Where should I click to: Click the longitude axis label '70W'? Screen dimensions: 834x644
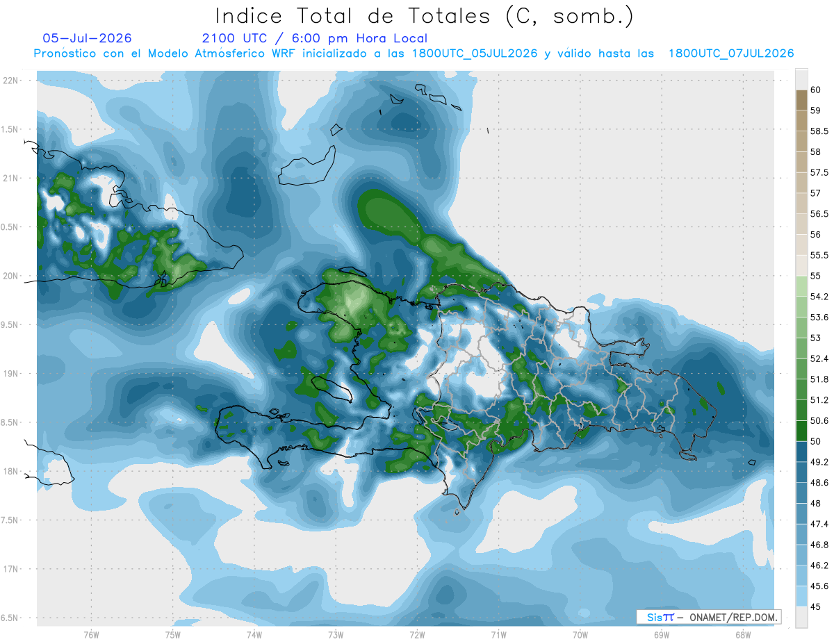pos(580,635)
